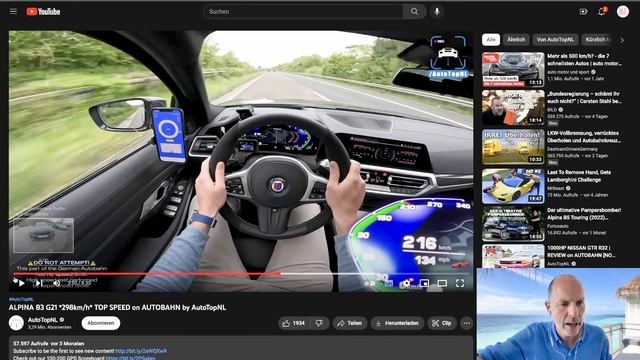Dislike the video
The image size is (640, 360).
[x=319, y=323]
